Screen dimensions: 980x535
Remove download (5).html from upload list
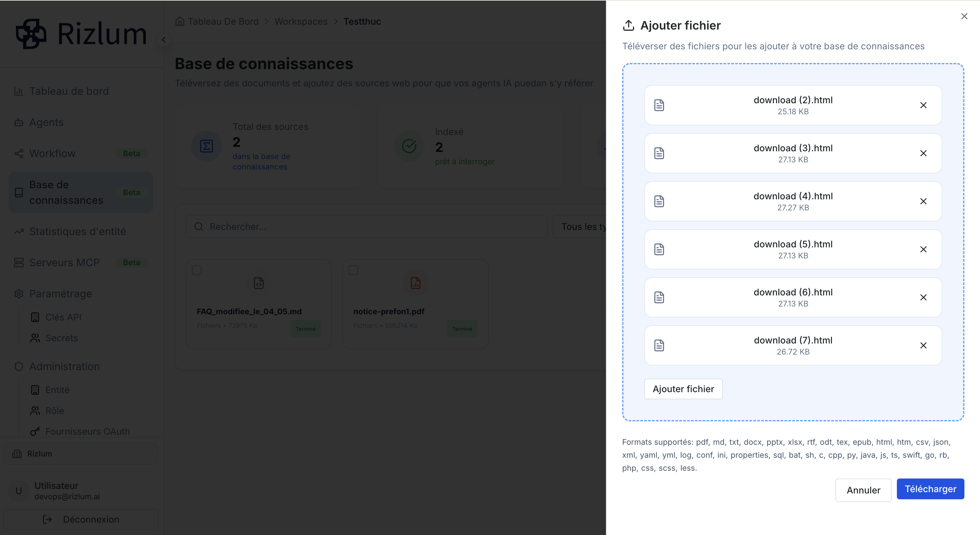point(923,249)
